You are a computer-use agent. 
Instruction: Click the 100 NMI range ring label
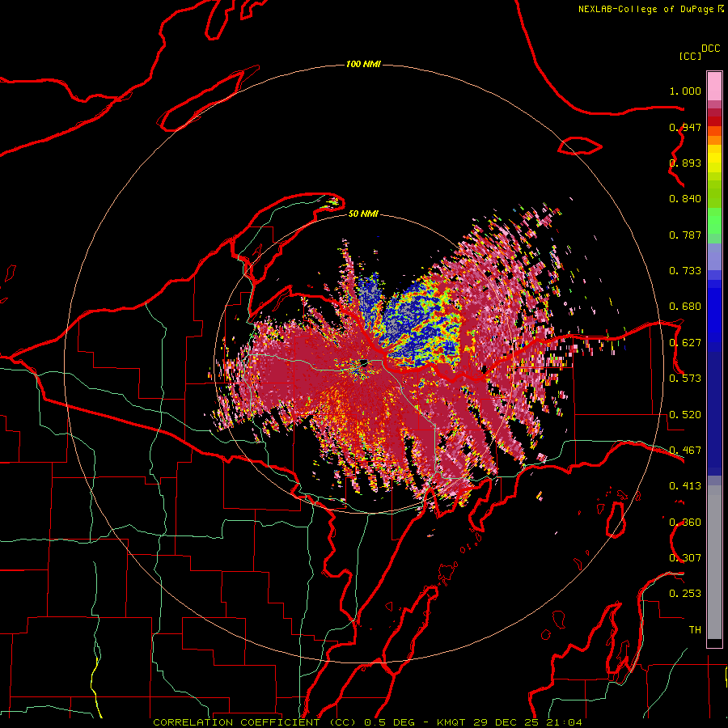coord(363,64)
